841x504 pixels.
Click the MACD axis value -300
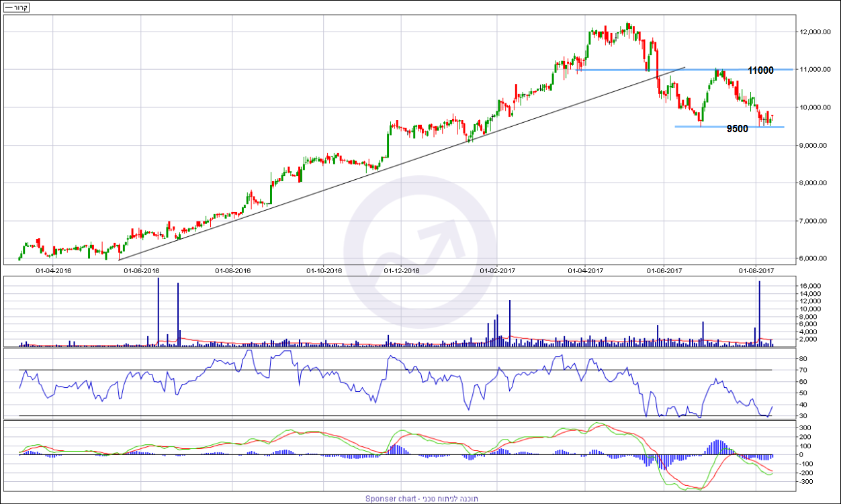[x=805, y=481]
